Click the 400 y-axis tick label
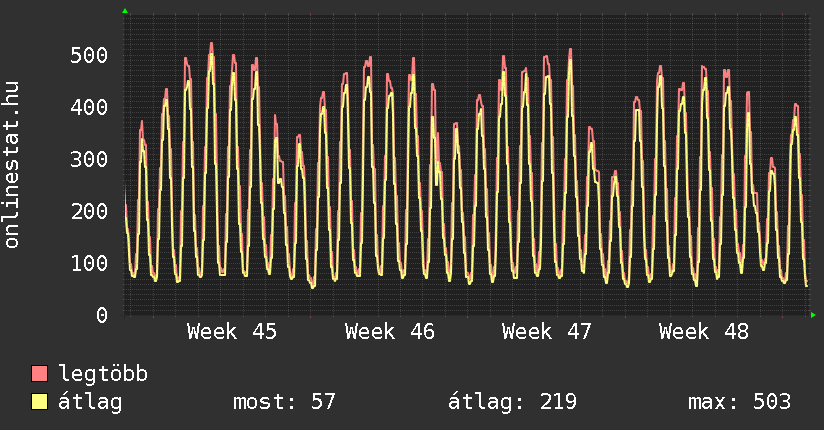Screen dimensions: 824x430 [x=89, y=107]
